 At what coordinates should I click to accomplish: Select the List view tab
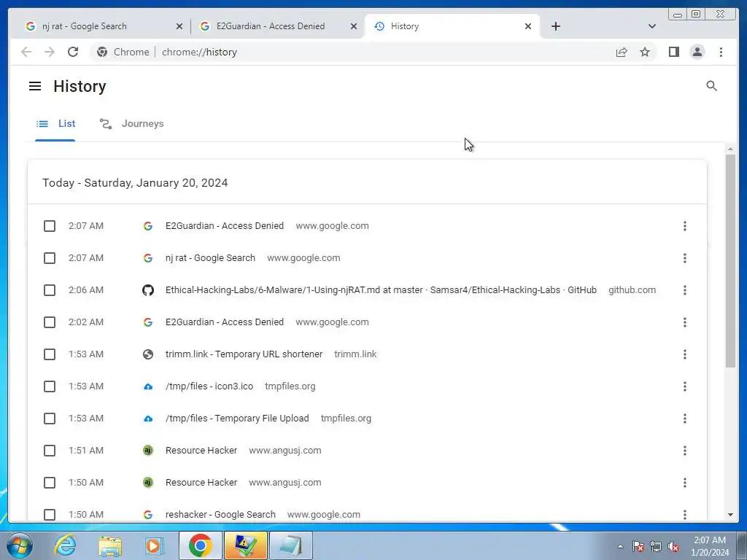(55, 124)
